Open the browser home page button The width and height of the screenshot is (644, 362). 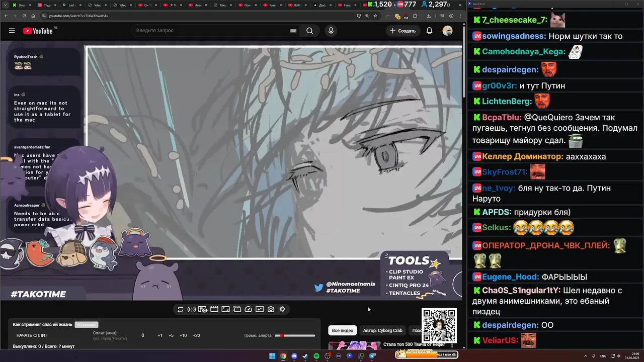(x=33, y=16)
